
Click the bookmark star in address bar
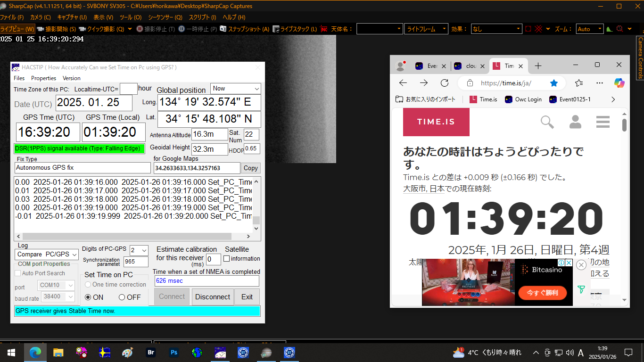(x=554, y=83)
